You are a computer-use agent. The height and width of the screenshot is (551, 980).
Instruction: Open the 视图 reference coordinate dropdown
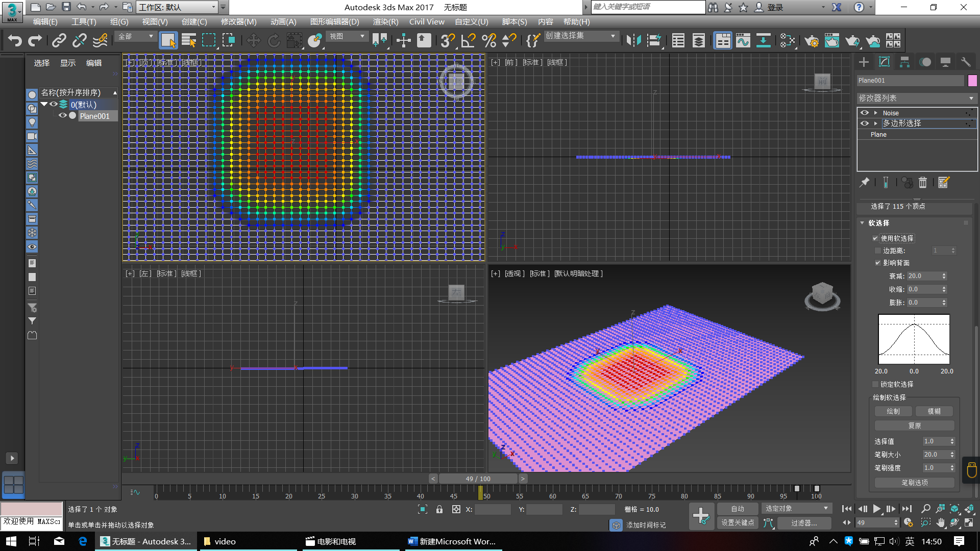(x=347, y=36)
